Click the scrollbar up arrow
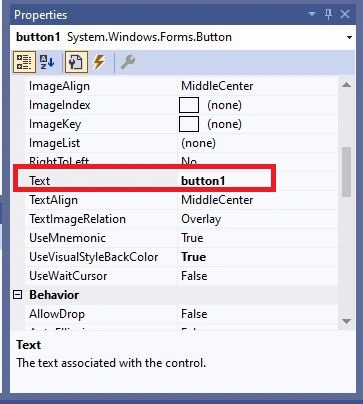363x404 pixels. (x=347, y=85)
